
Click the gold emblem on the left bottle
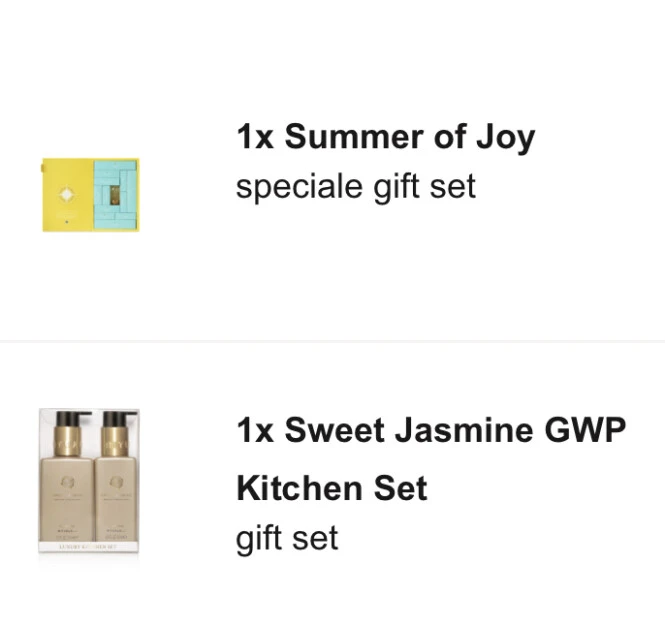68,482
